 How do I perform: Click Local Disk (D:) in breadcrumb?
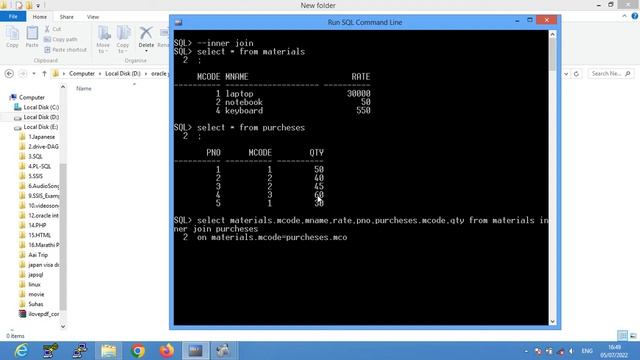point(122,73)
